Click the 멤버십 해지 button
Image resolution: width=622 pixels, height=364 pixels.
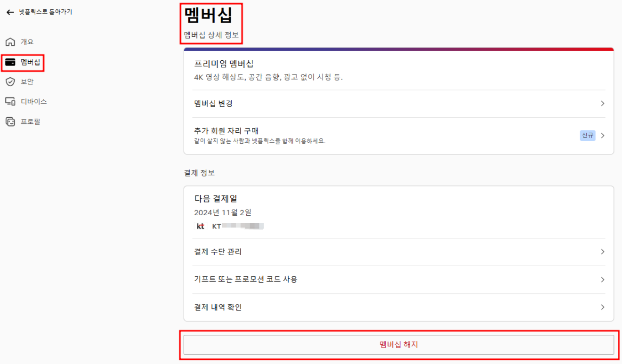399,345
